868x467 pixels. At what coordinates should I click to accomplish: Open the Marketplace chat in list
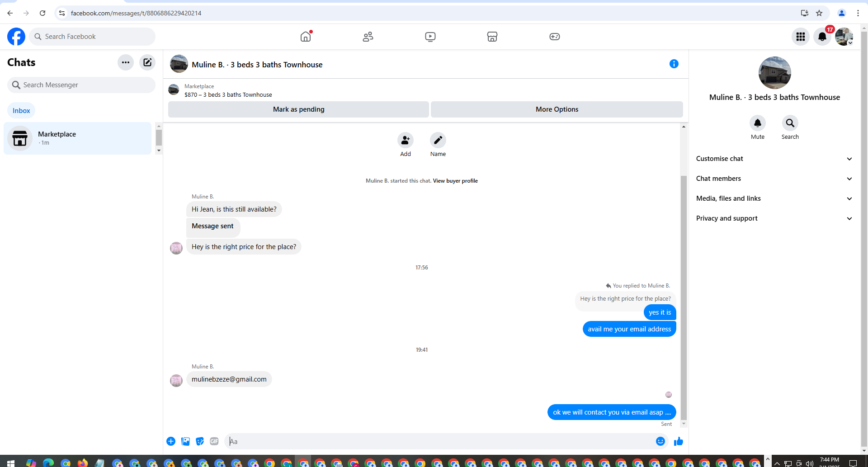(77, 138)
